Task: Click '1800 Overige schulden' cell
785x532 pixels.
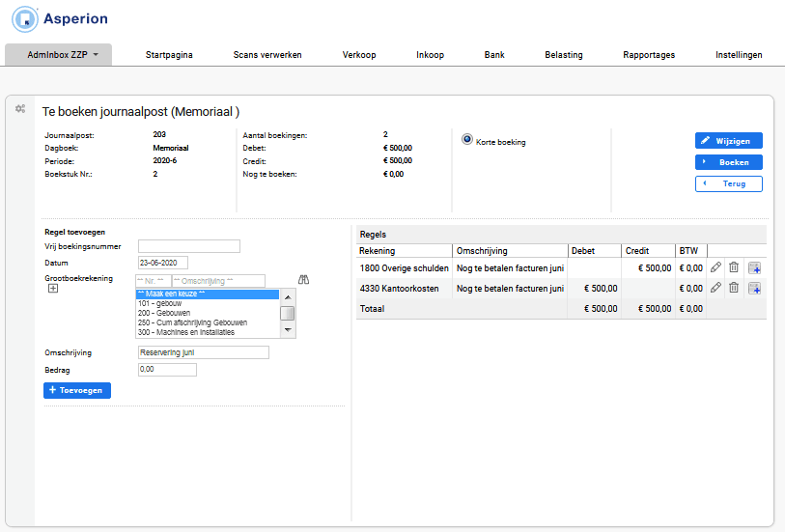Action: click(404, 268)
